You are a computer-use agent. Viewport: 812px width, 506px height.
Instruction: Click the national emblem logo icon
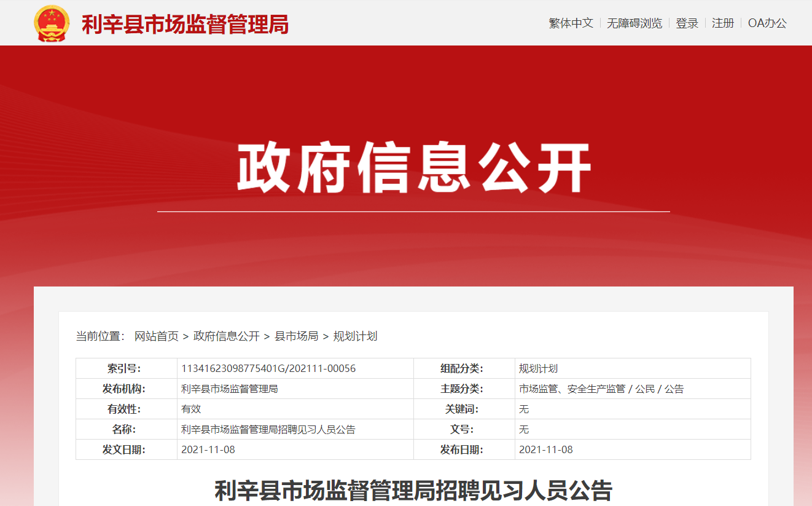click(x=52, y=23)
